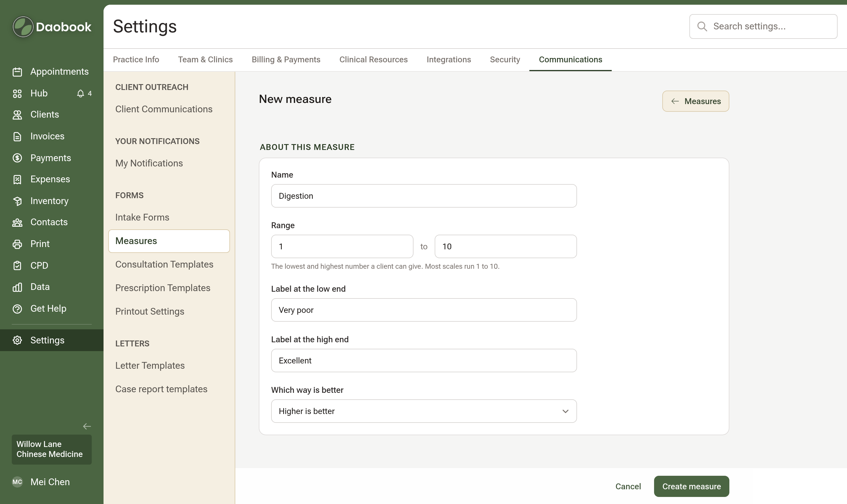Click the Create measure button
The height and width of the screenshot is (504, 847).
(691, 486)
